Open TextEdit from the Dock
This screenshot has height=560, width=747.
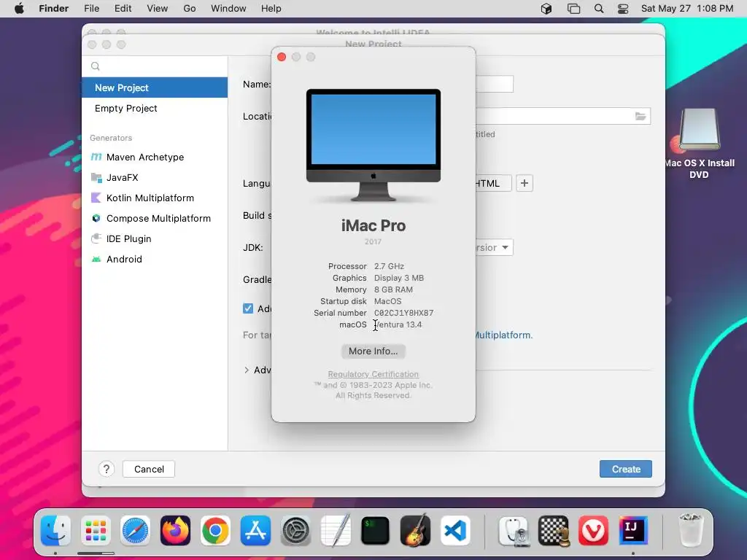coord(336,531)
